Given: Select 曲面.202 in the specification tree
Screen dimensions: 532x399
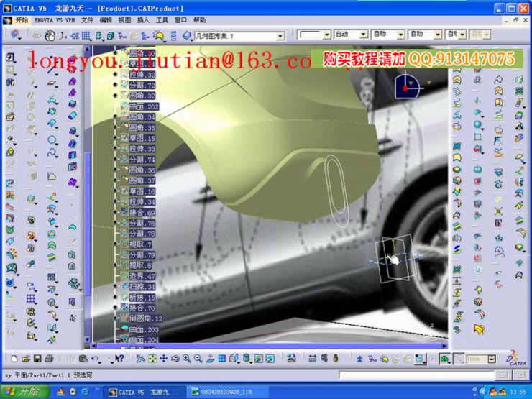Looking at the screenshot, I should [143, 106].
